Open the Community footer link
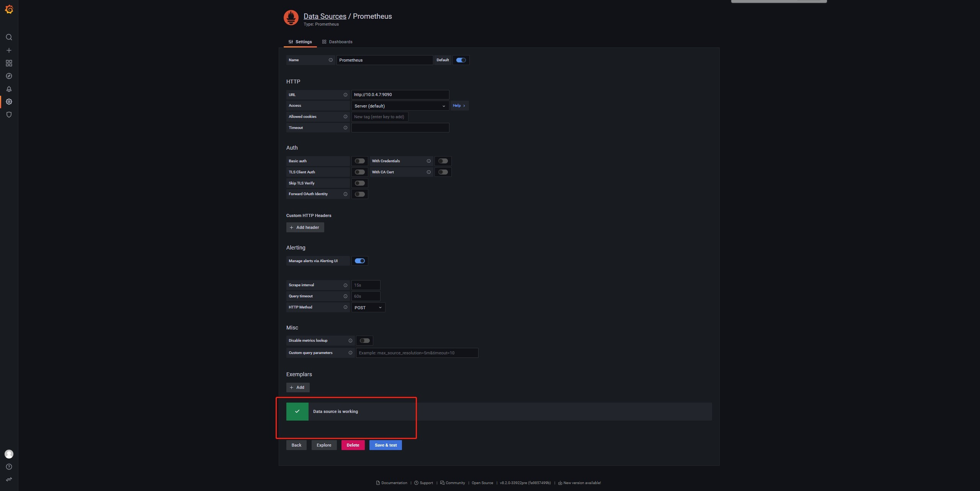This screenshot has height=491, width=980. pyautogui.click(x=452, y=483)
